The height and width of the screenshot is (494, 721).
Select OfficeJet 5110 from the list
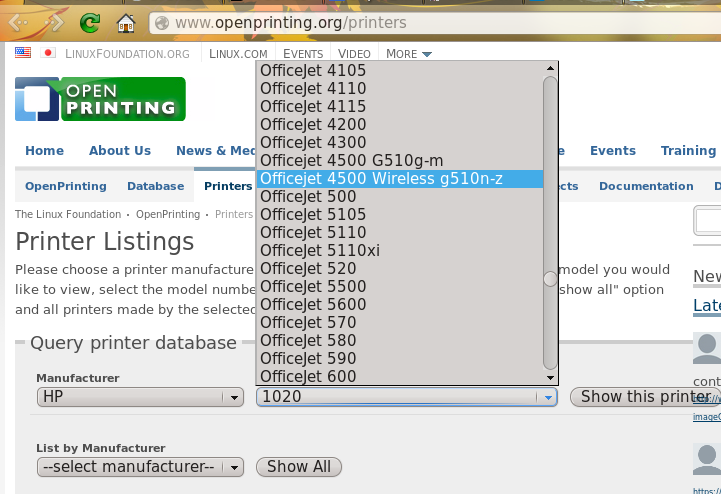click(x=400, y=232)
